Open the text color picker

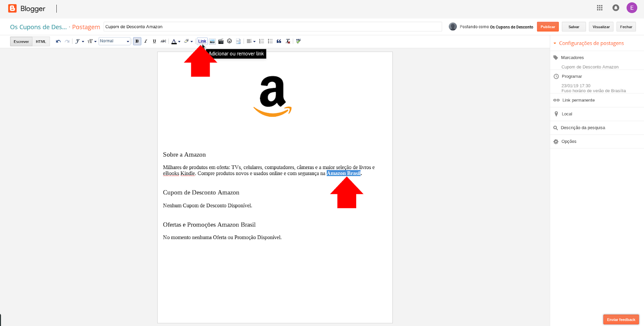pos(176,41)
